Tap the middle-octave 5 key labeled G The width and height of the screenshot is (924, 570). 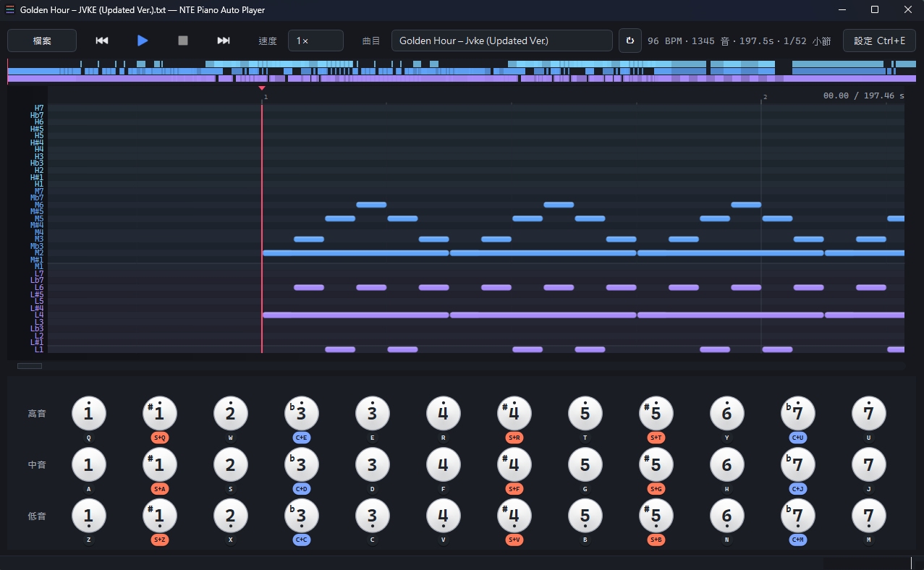point(585,465)
